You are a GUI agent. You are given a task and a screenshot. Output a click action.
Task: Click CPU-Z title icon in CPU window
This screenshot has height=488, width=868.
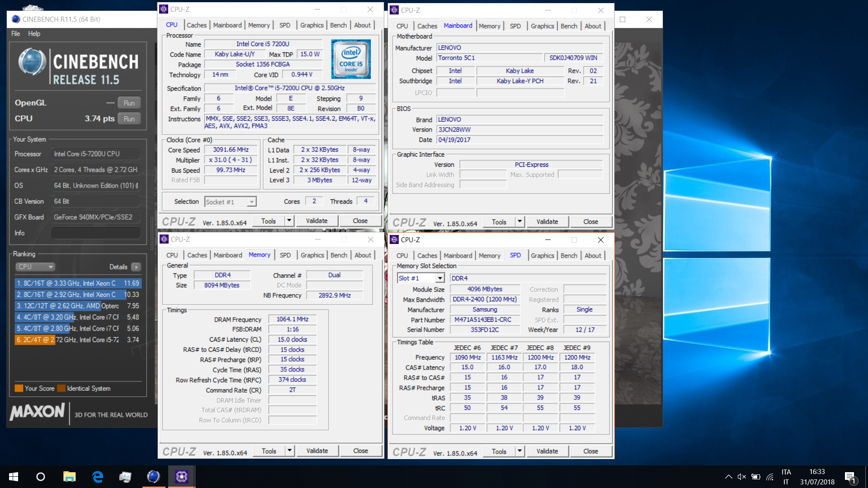[x=164, y=9]
